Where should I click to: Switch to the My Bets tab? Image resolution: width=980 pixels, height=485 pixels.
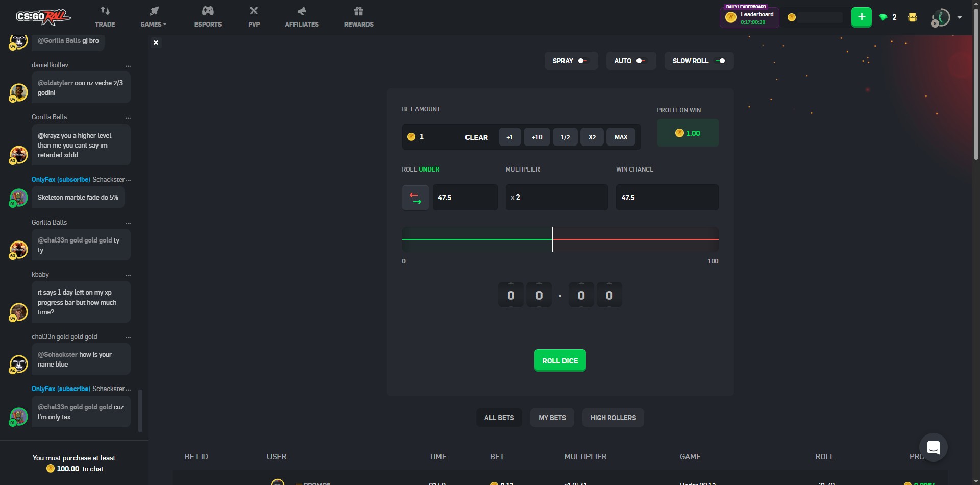click(x=552, y=418)
